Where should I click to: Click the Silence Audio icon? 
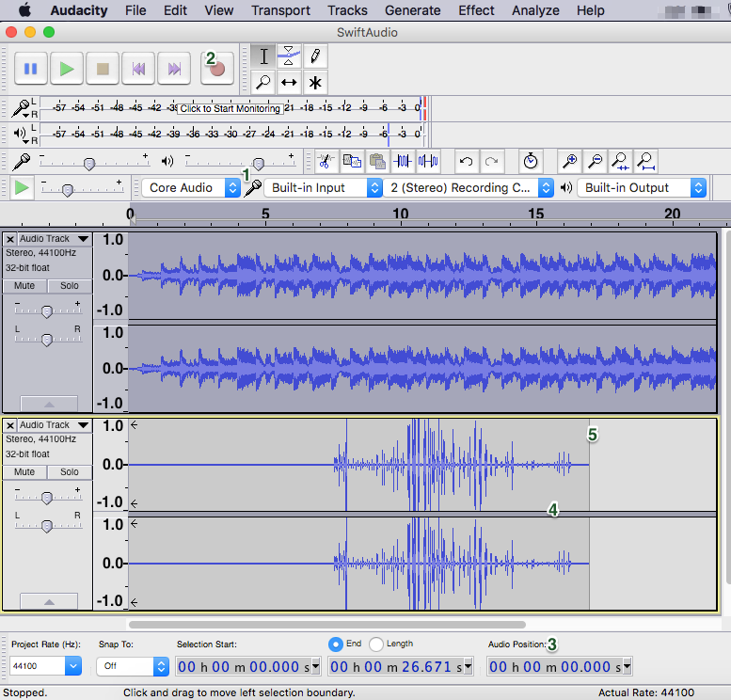(428, 162)
